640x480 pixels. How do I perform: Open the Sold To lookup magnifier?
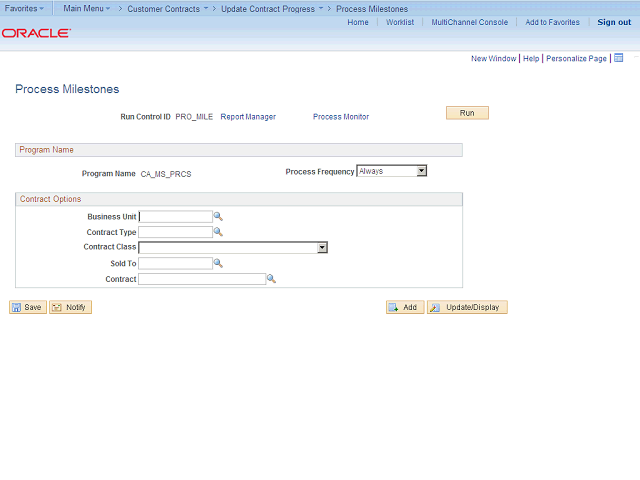(218, 264)
